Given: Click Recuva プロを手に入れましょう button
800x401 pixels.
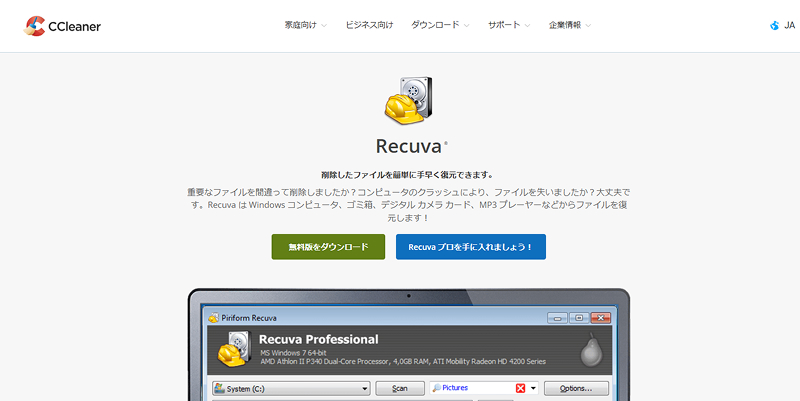Looking at the screenshot, I should click(471, 247).
